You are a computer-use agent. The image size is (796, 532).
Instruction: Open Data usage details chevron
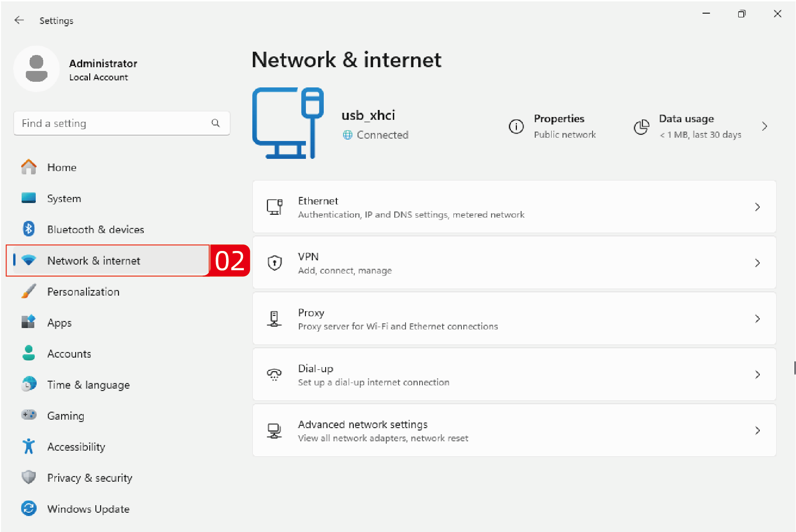point(765,126)
